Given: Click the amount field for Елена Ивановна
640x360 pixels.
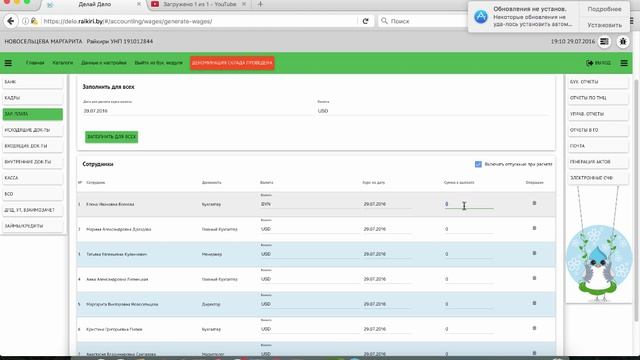Looking at the screenshot, I should tap(469, 204).
